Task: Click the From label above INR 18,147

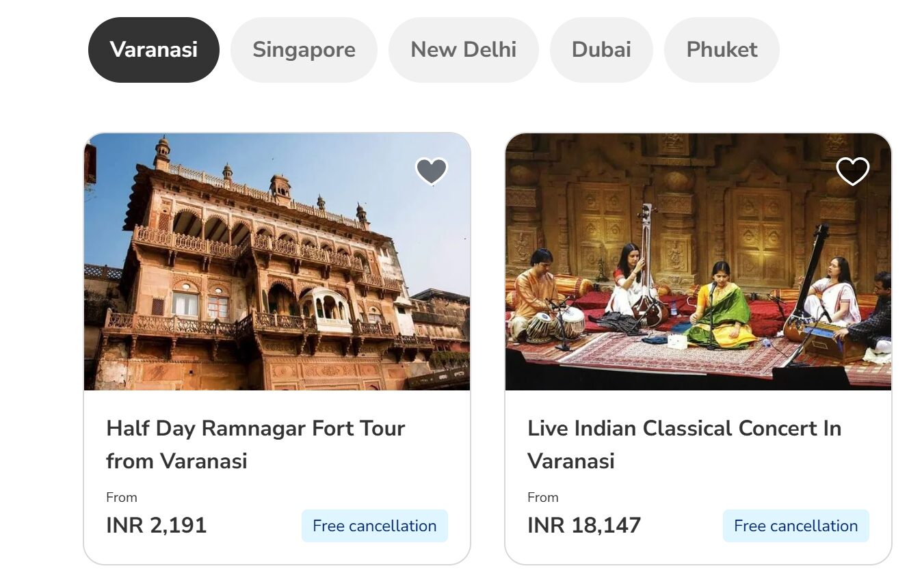Action: click(543, 497)
